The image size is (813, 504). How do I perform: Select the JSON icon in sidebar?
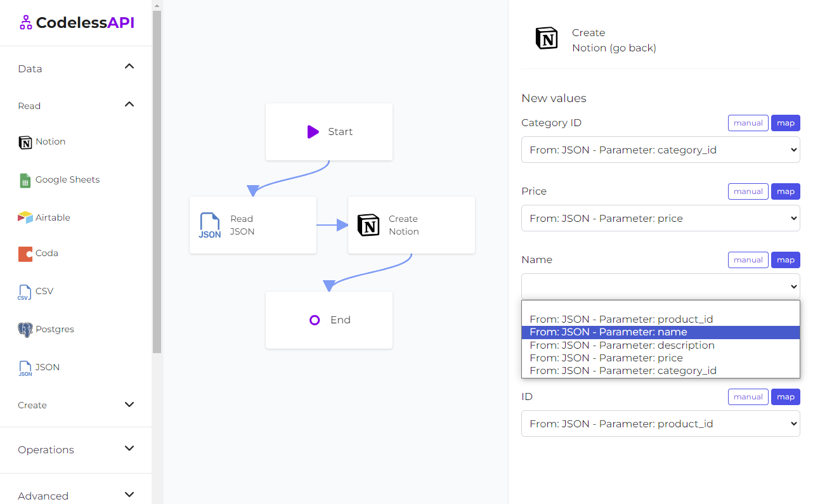25,368
